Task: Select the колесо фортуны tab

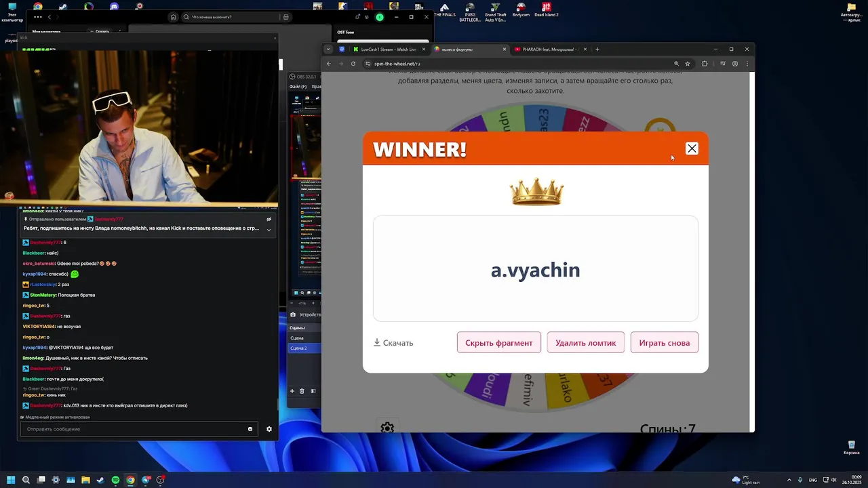Action: coord(469,49)
